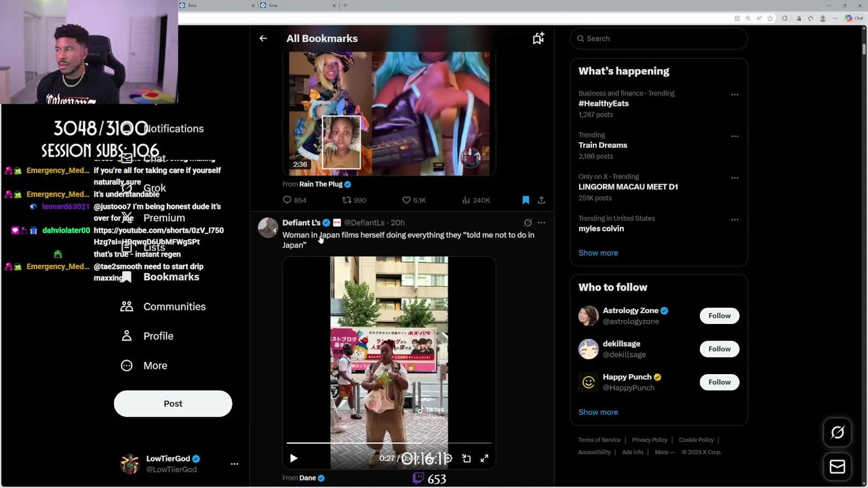Show more trending topics
Screen dimensions: 868x488
click(598, 253)
